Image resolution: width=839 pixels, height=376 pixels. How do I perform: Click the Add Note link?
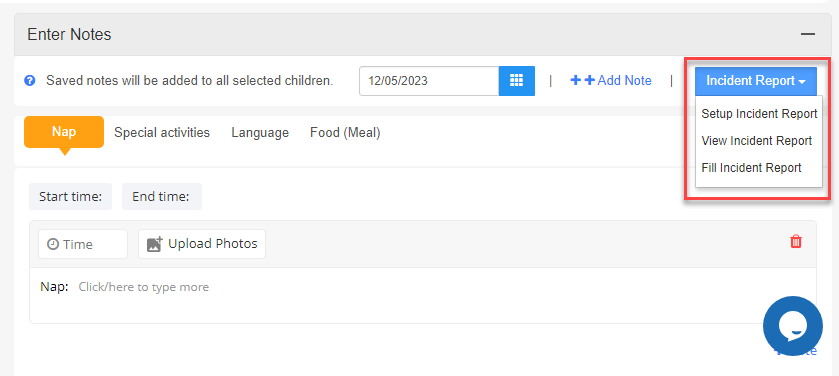(x=611, y=81)
